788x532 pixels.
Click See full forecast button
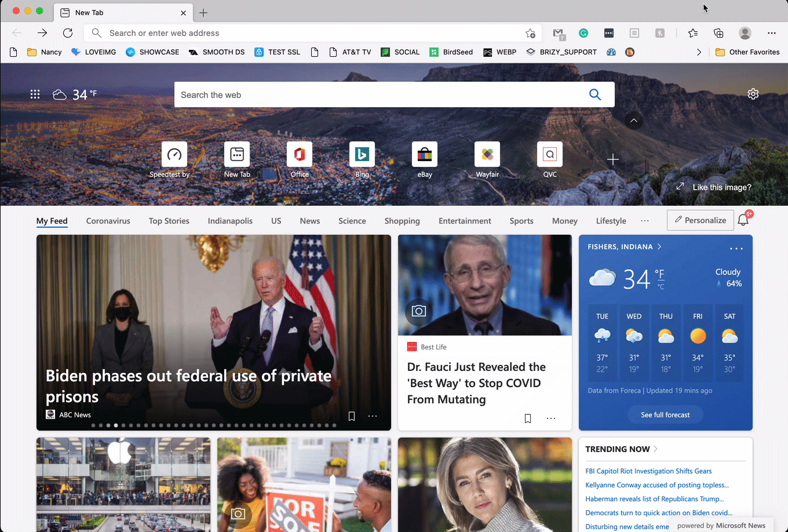tap(665, 414)
